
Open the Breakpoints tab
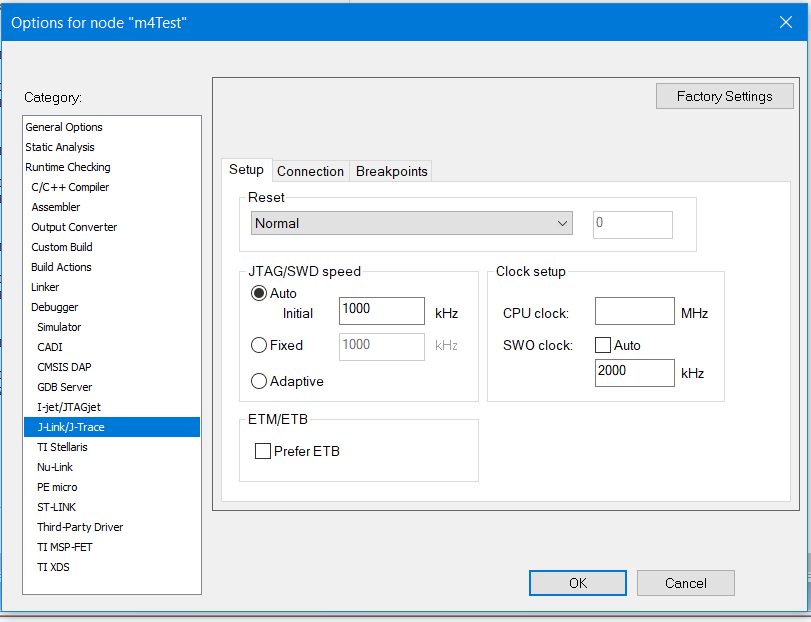click(392, 171)
